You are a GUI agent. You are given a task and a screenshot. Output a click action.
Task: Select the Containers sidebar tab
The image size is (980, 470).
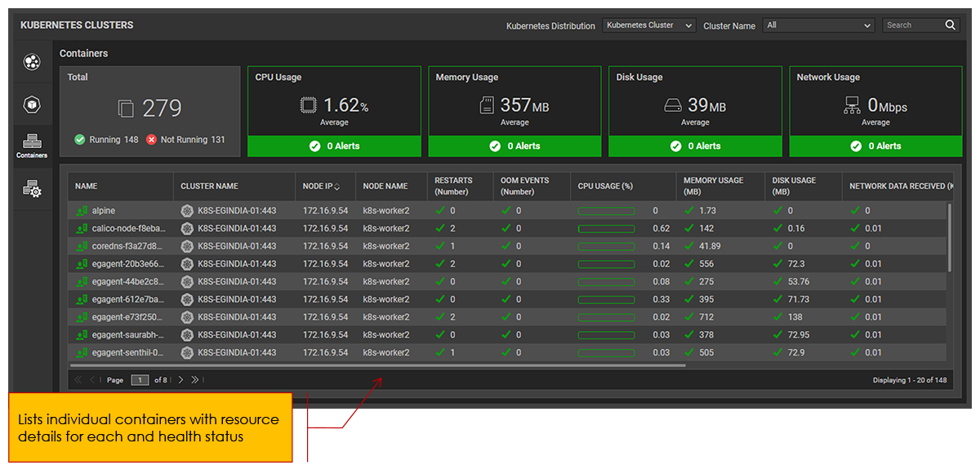[x=32, y=145]
